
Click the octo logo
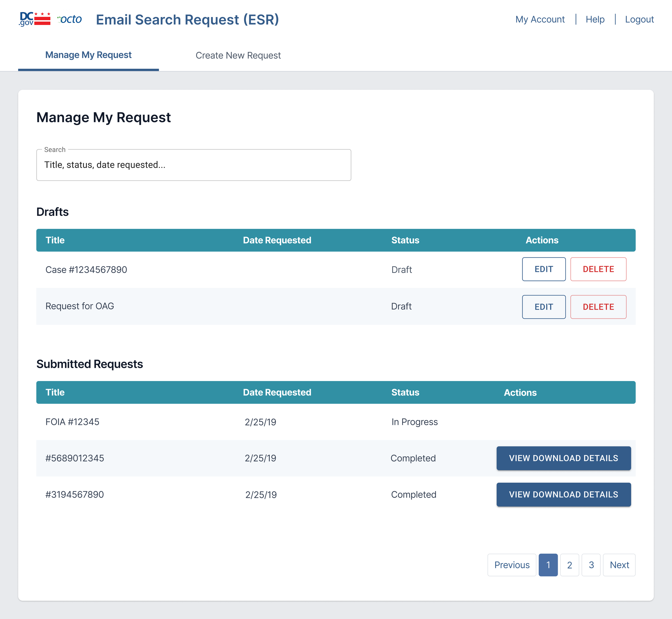[70, 19]
